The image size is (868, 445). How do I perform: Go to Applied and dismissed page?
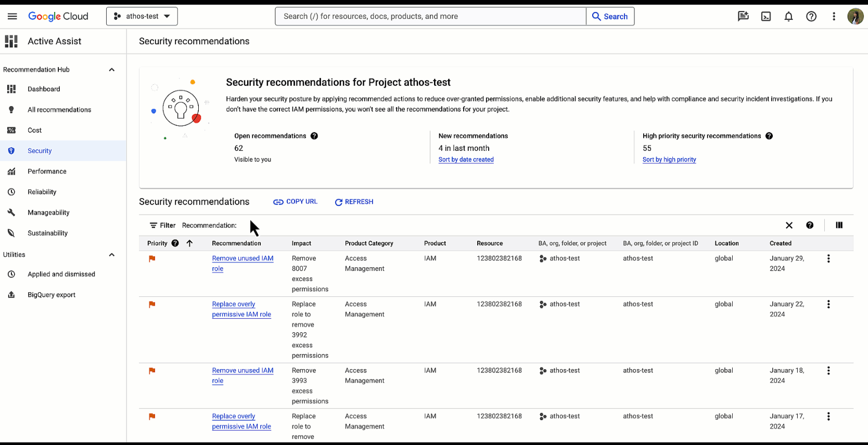click(x=61, y=274)
